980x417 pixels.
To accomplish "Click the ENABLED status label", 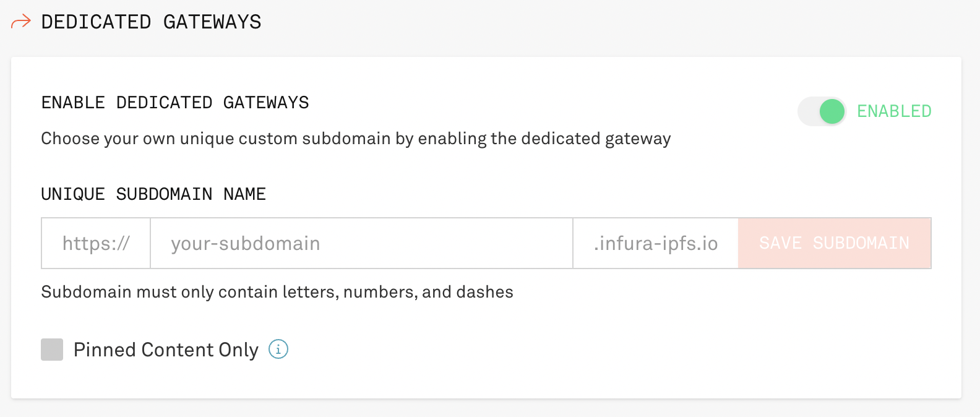I will (x=894, y=111).
